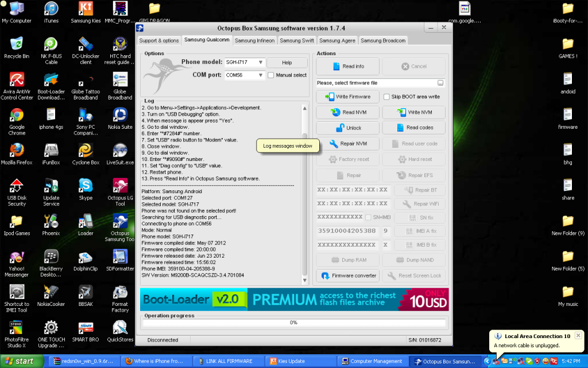Open firmware text file on desktop
Screen dimensions: 588x368
(x=568, y=118)
